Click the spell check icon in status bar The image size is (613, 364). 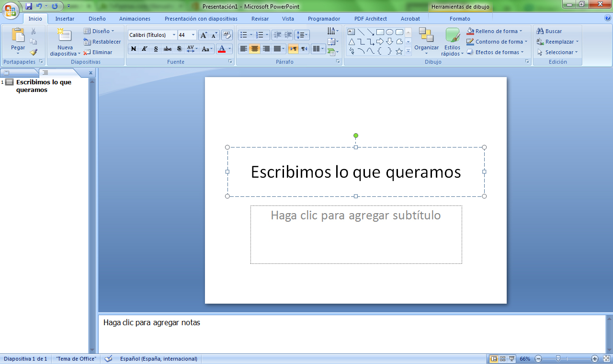109,359
